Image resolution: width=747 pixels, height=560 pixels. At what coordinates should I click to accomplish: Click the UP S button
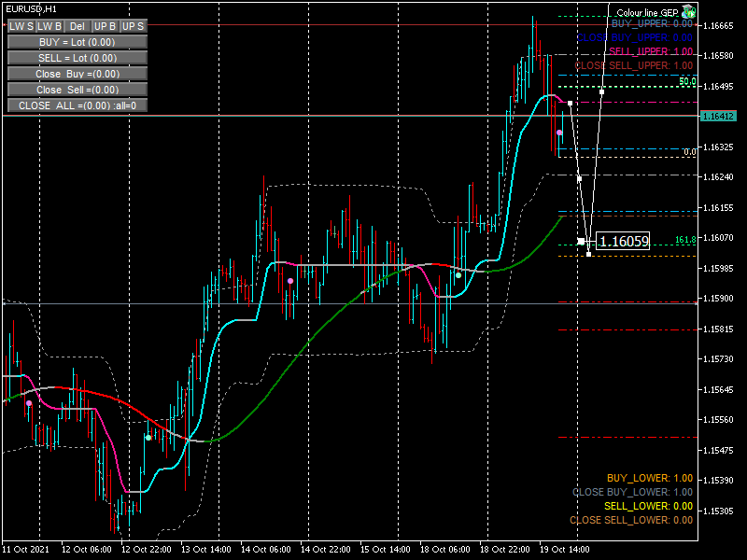tap(133, 26)
